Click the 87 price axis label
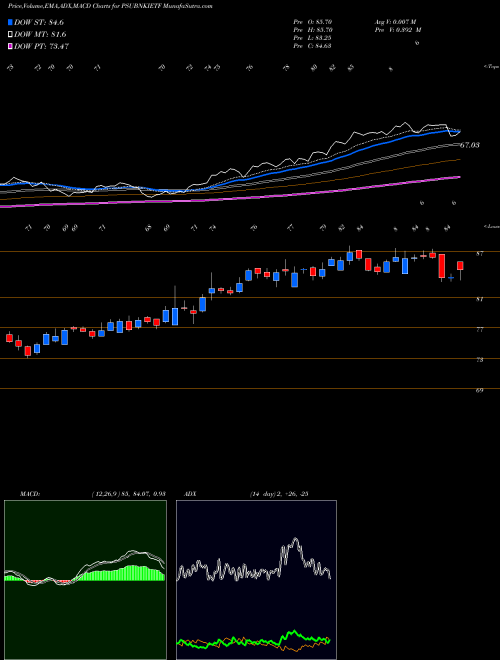This screenshot has width=500, height=660. [480, 253]
